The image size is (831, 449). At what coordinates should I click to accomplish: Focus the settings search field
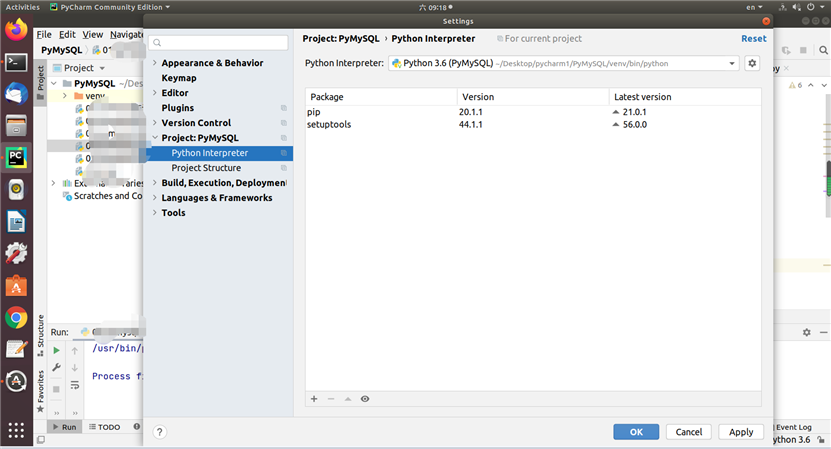pyautogui.click(x=218, y=42)
